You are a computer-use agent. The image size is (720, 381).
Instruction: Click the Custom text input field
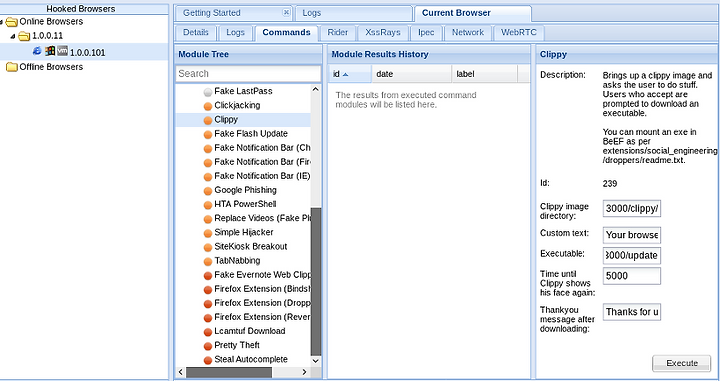[x=632, y=235]
